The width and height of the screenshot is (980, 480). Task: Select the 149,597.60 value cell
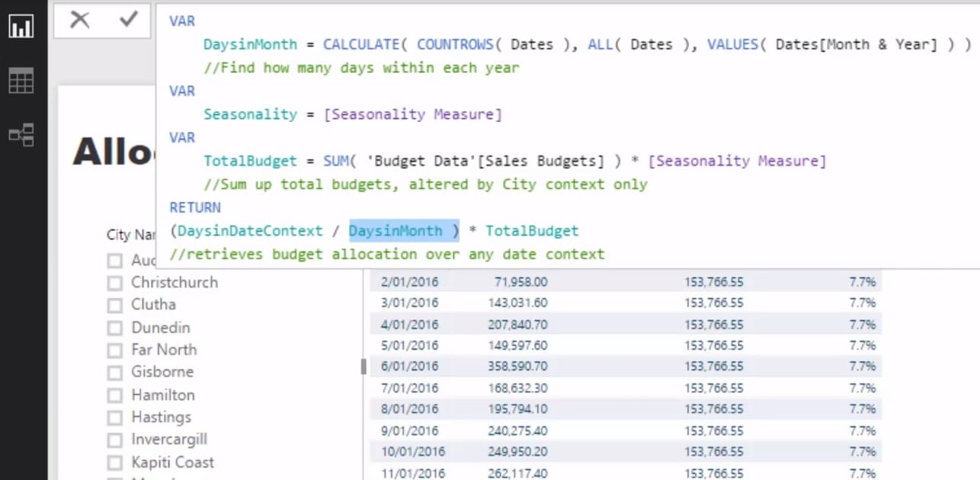517,345
